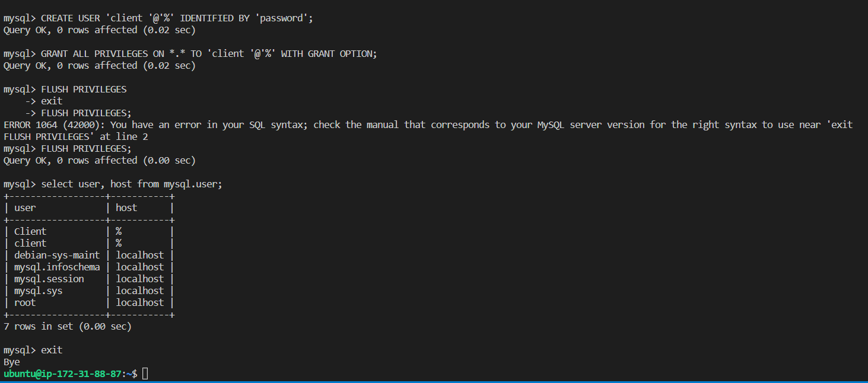Image resolution: width=868 pixels, height=383 pixels.
Task: Select the debian-sys-maint table entry
Action: (x=57, y=255)
